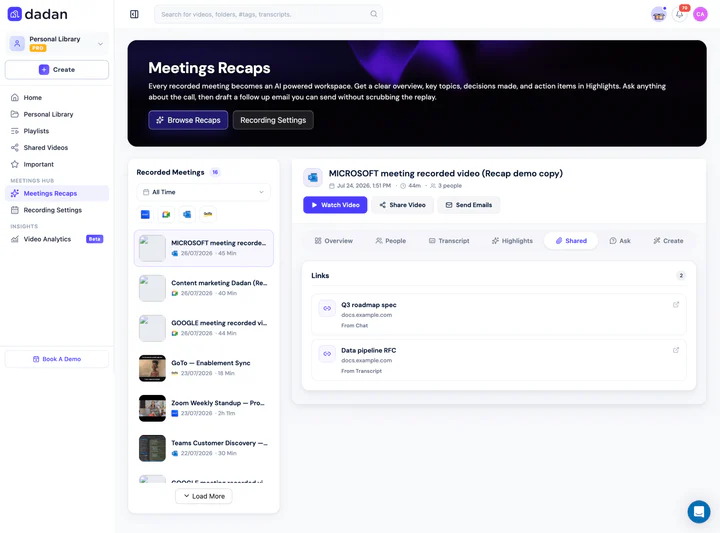
Task: Click Watch Video button
Action: coord(335,205)
